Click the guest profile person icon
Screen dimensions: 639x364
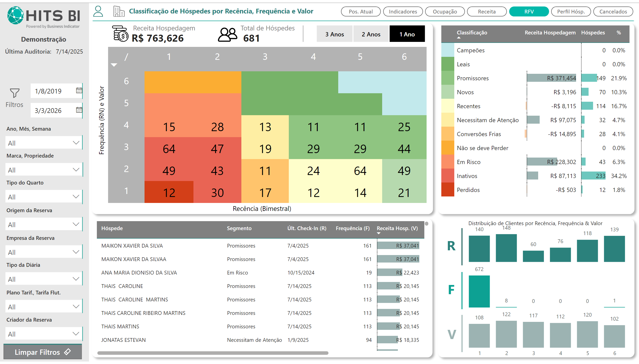tap(98, 11)
